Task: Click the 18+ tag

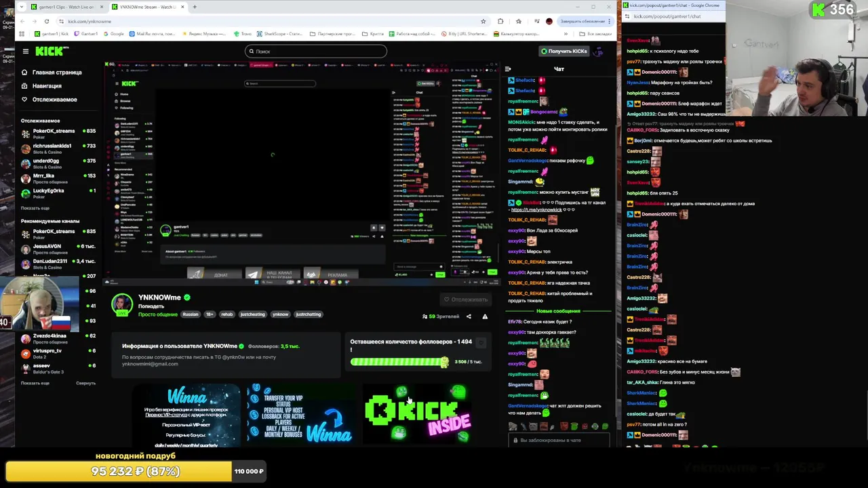Action: click(x=210, y=314)
